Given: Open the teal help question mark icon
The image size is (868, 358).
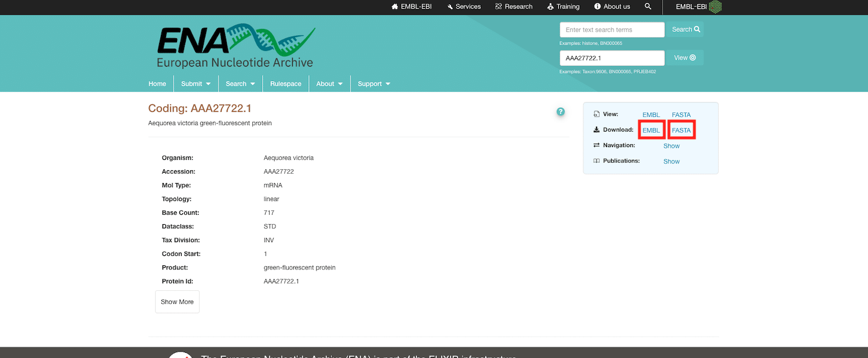Looking at the screenshot, I should point(560,112).
